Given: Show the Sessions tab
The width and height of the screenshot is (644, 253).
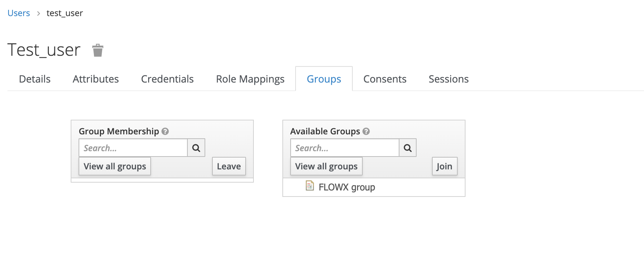Looking at the screenshot, I should click(x=448, y=79).
